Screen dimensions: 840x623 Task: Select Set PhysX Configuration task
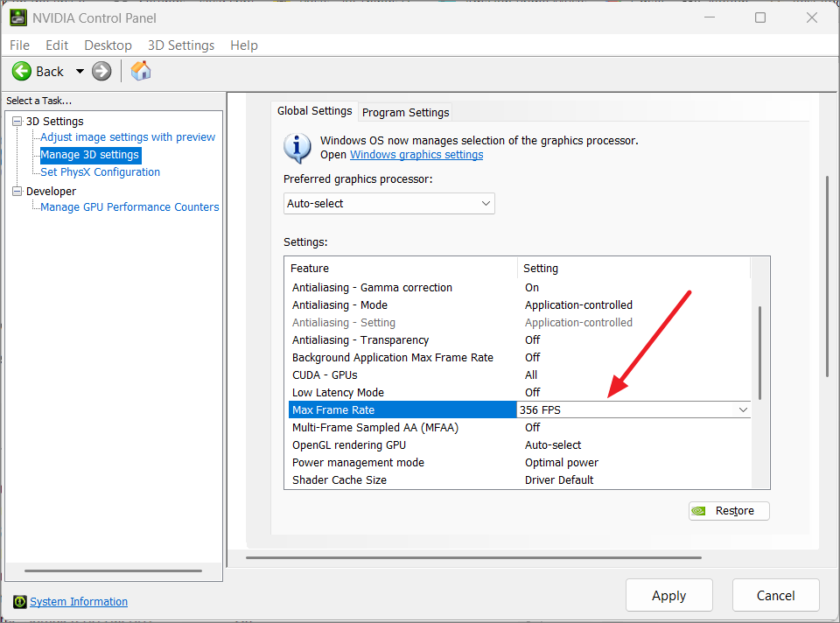click(x=100, y=172)
